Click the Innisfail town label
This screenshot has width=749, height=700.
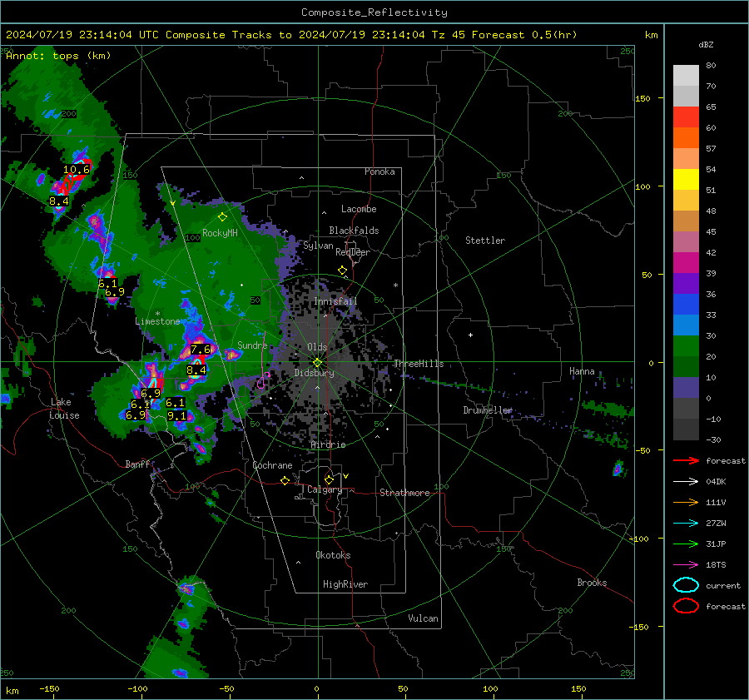tap(335, 301)
